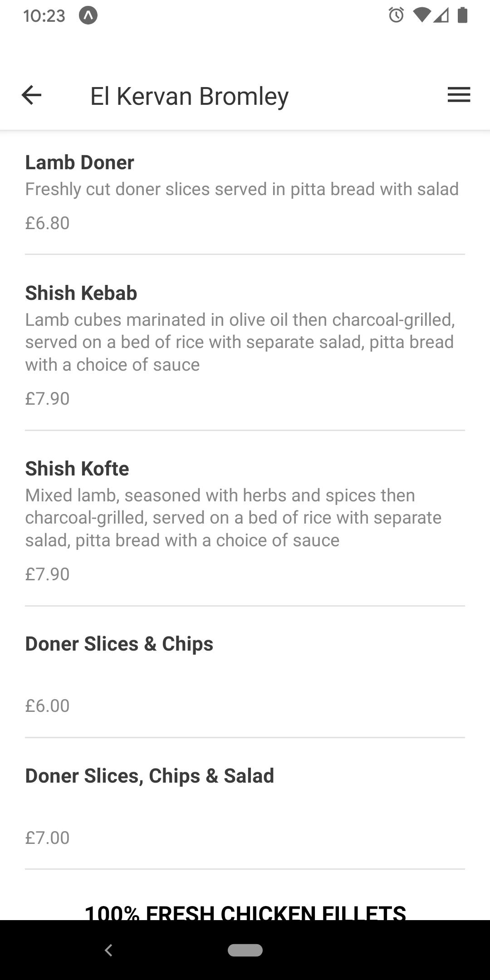The height and width of the screenshot is (980, 490).
Task: Tap the Wi-Fi status icon
Action: 421,15
